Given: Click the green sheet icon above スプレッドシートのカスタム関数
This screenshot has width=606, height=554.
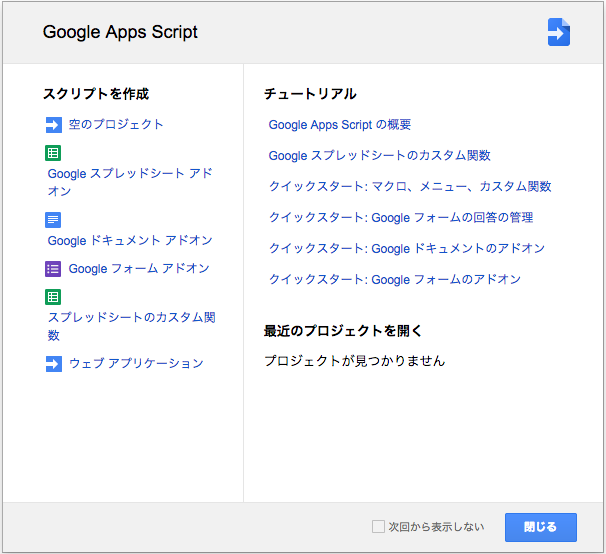Looking at the screenshot, I should [x=53, y=297].
